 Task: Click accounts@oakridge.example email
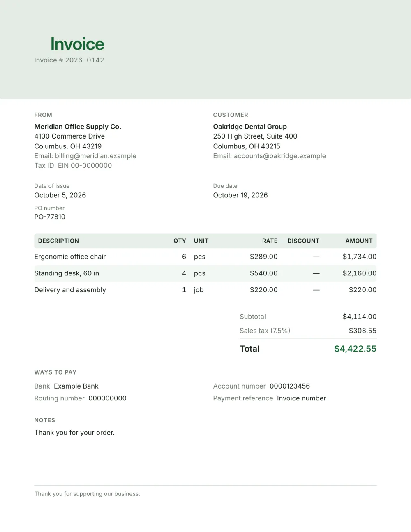(279, 156)
